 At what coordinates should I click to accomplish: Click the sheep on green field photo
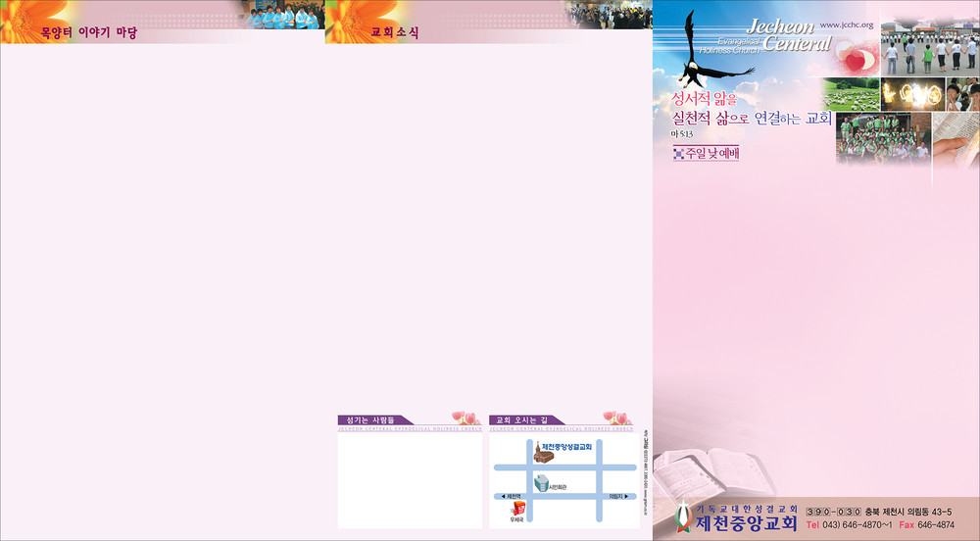(852, 95)
